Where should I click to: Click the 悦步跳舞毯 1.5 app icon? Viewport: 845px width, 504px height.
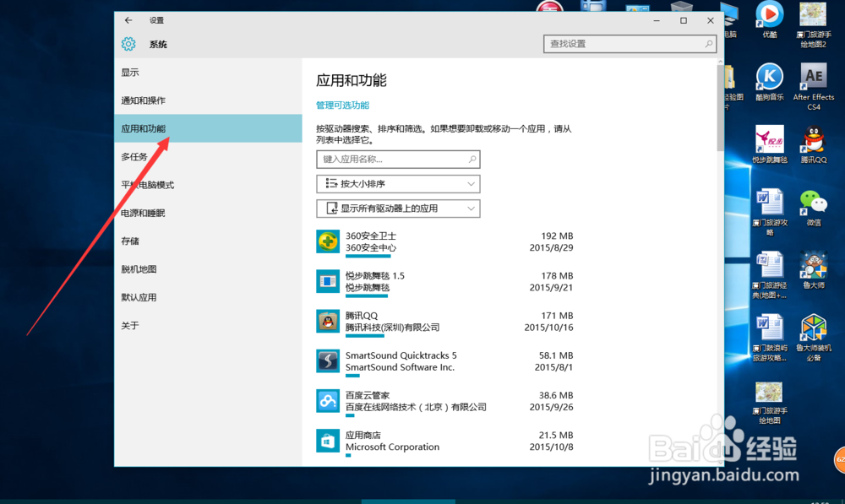point(328,281)
